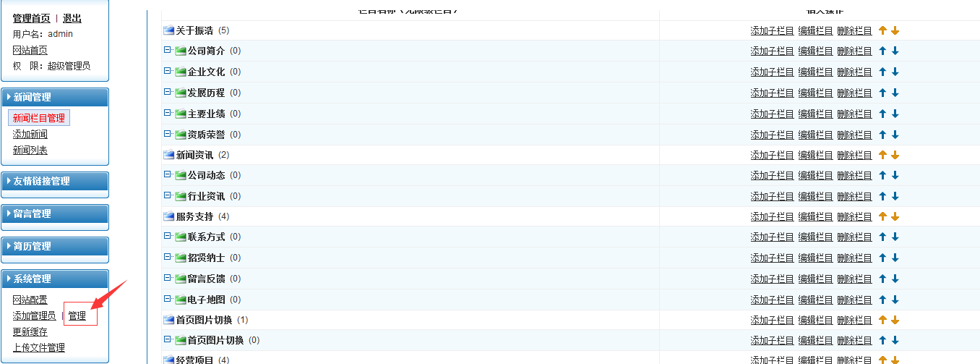
Task: Open the 简历管理 sidebar section
Action: point(33,246)
